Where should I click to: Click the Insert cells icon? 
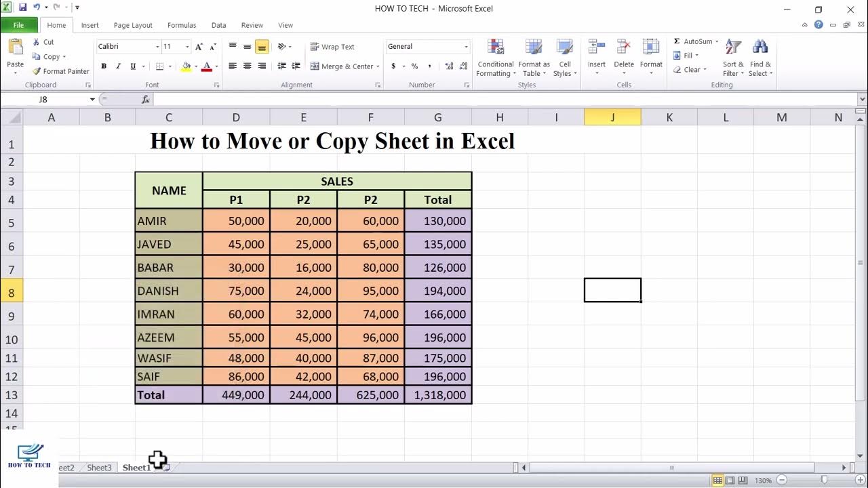click(x=597, y=47)
